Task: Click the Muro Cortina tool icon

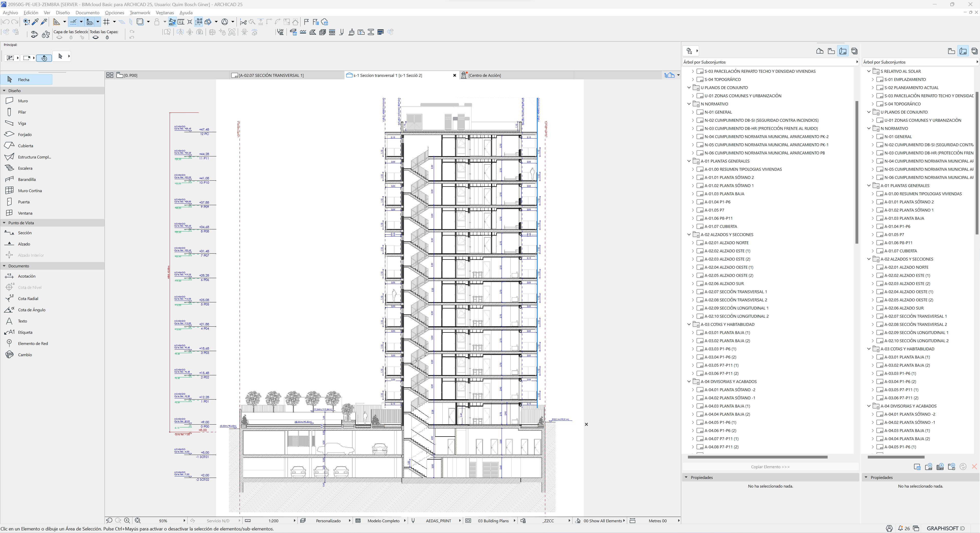Action: 9,191
